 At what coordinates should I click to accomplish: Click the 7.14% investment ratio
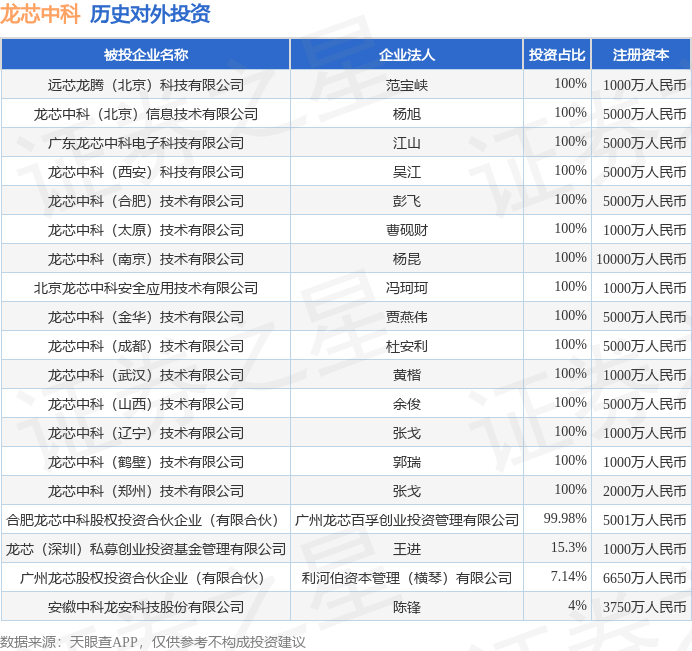pyautogui.click(x=568, y=576)
